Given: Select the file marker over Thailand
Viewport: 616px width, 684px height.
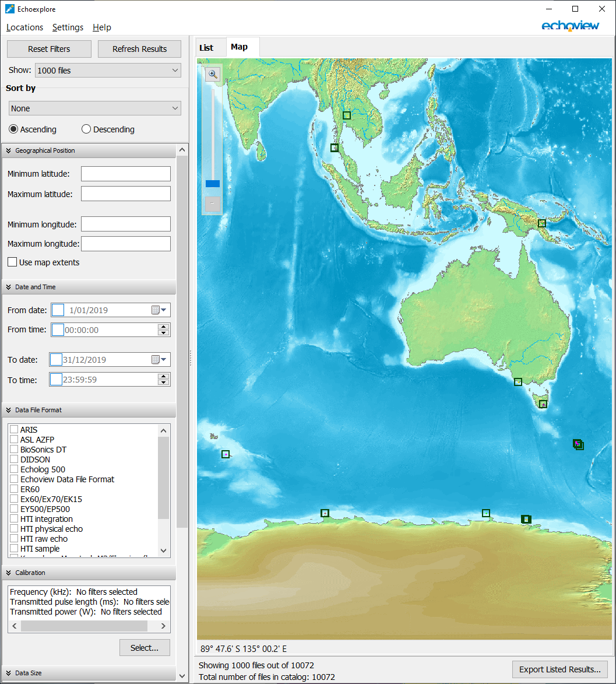Looking at the screenshot, I should coord(347,115).
